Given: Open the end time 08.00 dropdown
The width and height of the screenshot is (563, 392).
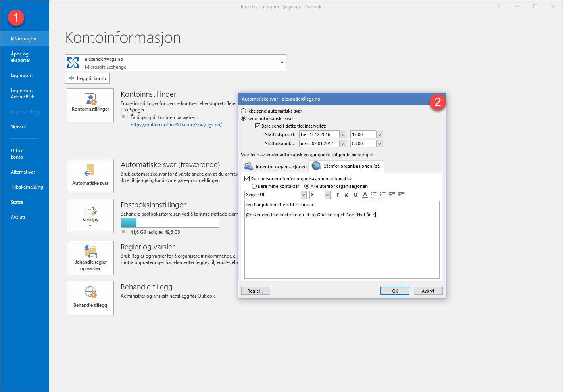Looking at the screenshot, I should (x=380, y=143).
